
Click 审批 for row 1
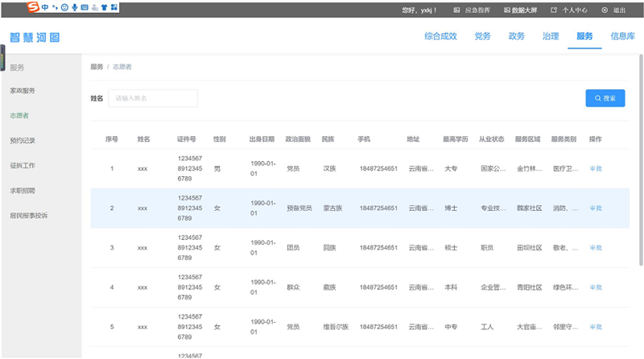coord(596,168)
